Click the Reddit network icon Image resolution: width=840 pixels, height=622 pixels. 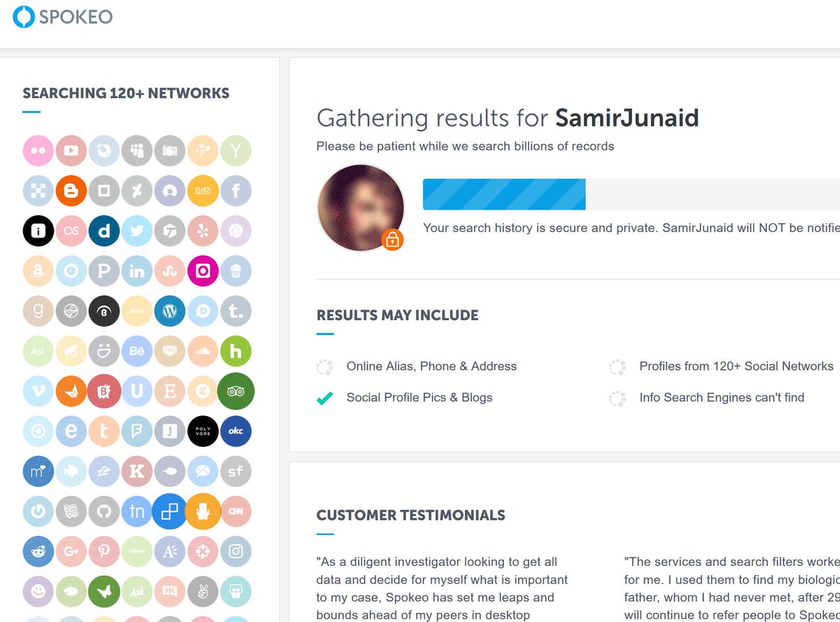(38, 552)
